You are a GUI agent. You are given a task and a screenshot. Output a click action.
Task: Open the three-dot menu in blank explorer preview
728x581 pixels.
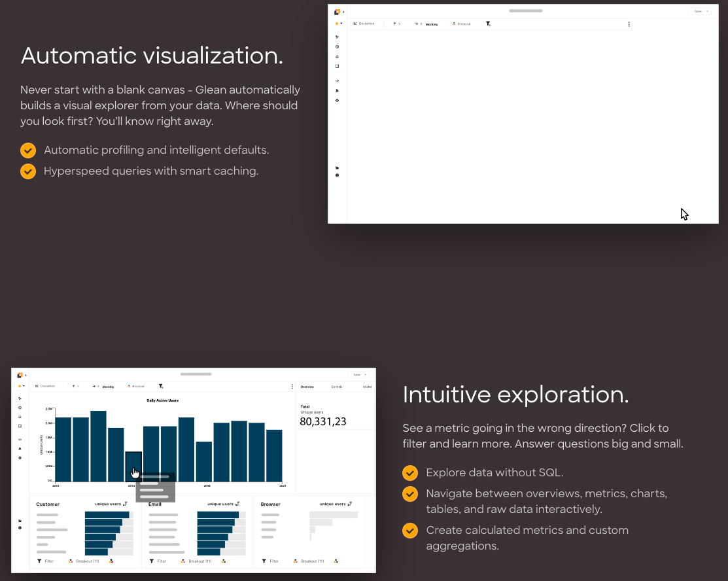pos(629,24)
